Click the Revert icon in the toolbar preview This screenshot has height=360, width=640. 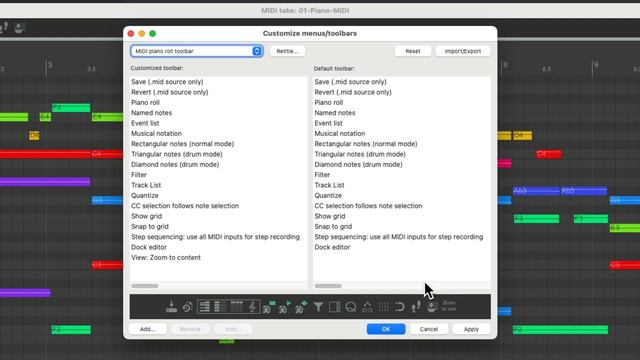[187, 307]
